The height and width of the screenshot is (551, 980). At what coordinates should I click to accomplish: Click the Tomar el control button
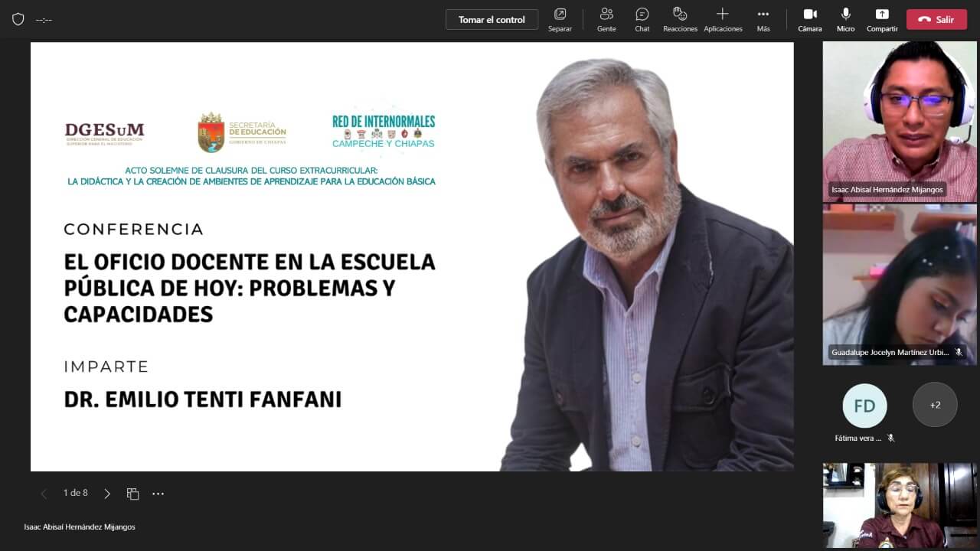click(x=492, y=20)
